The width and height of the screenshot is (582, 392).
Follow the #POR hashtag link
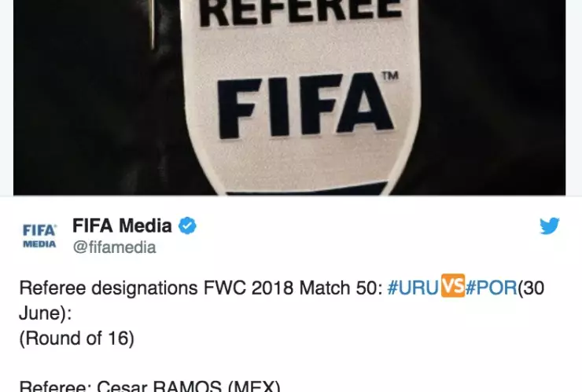tap(491, 288)
